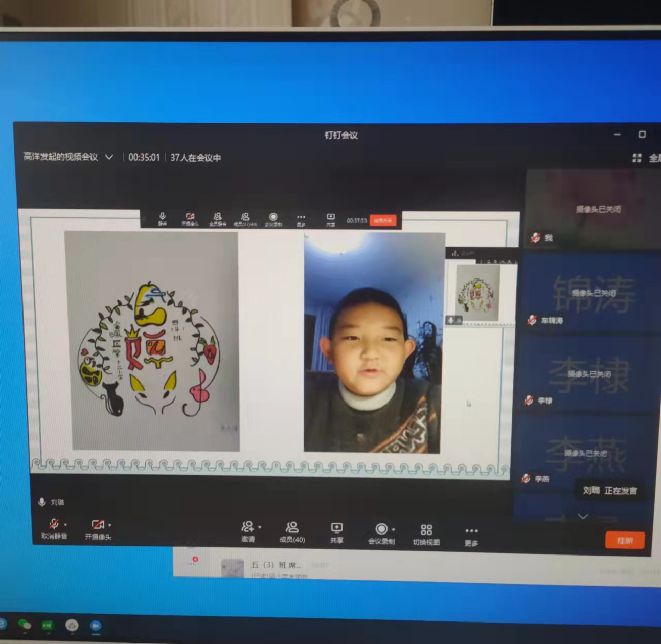Expand microphone options arrow beside 取消静音
Image resolution: width=661 pixels, height=644 pixels.
pyautogui.click(x=65, y=525)
